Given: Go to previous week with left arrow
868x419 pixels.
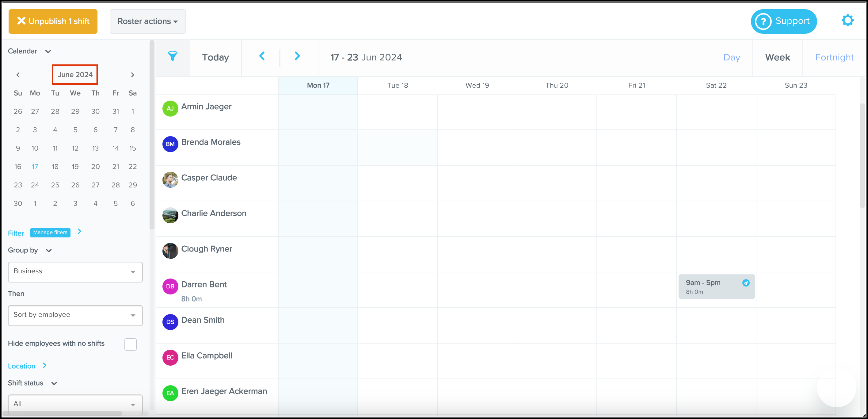Looking at the screenshot, I should 262,56.
